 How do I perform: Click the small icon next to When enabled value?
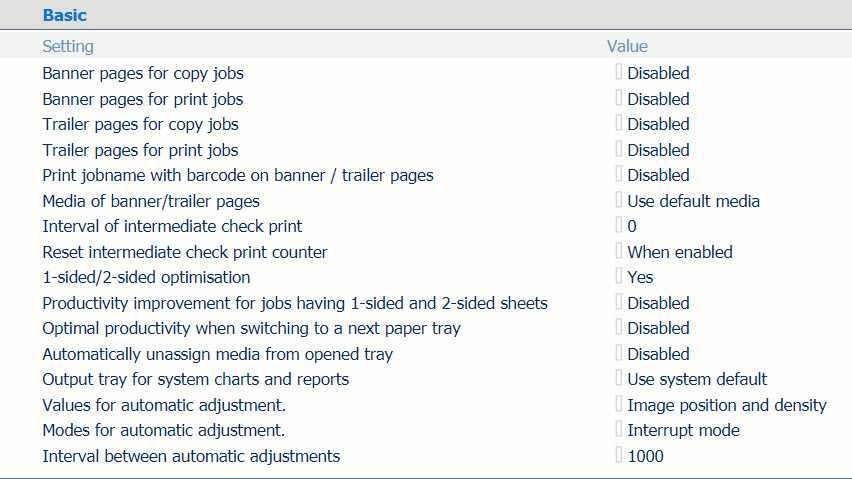point(619,251)
